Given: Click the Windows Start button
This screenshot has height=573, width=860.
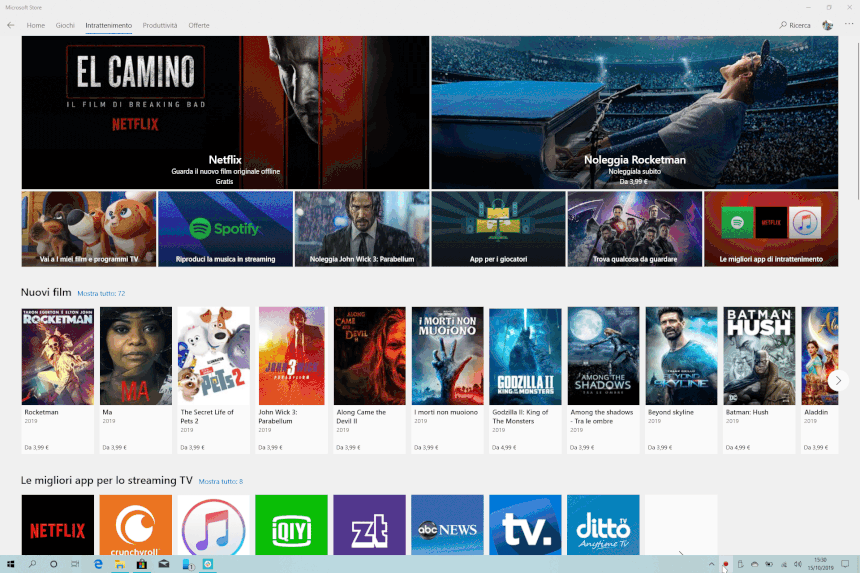Looking at the screenshot, I should 10,564.
